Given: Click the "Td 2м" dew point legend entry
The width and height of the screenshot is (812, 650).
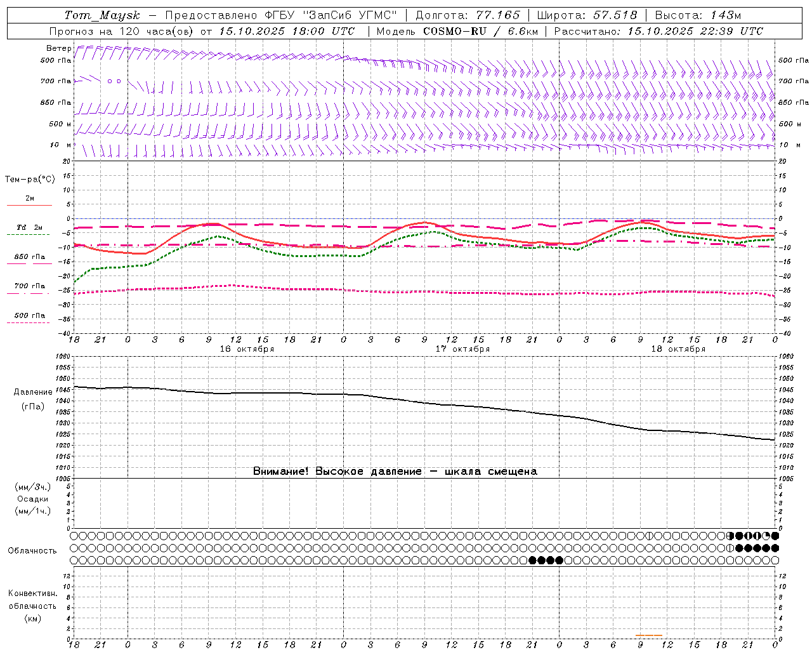Looking at the screenshot, I should tap(29, 227).
